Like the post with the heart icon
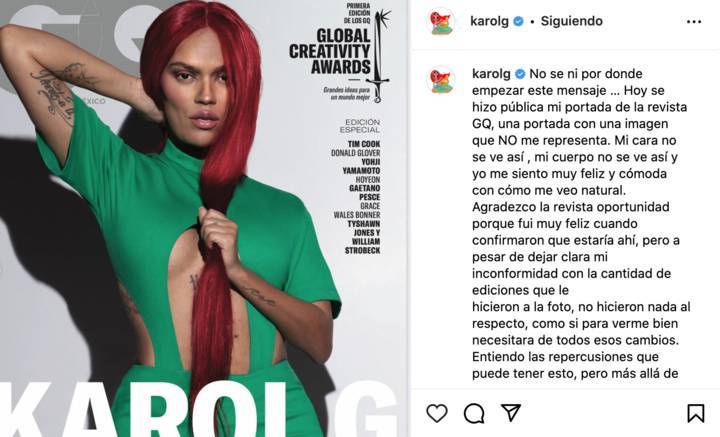The height and width of the screenshot is (437, 720). click(x=437, y=413)
